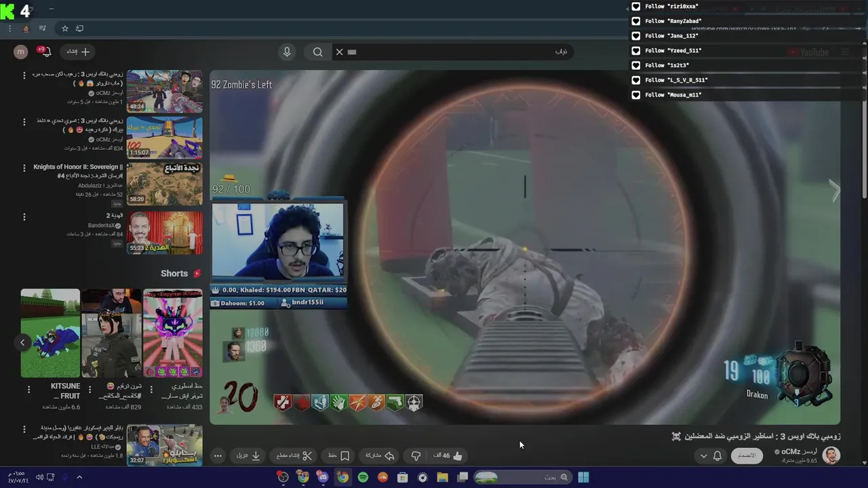This screenshot has height=488, width=868.
Task: Bookmark this page with the star icon
Action: click(x=64, y=28)
